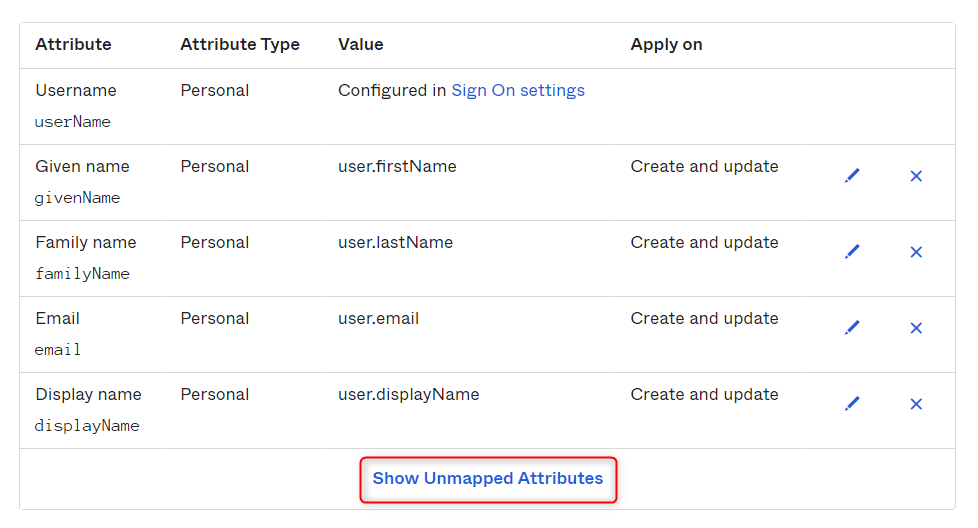Image resolution: width=978 pixels, height=528 pixels.
Task: Click the Username attribute row label
Action: [76, 90]
